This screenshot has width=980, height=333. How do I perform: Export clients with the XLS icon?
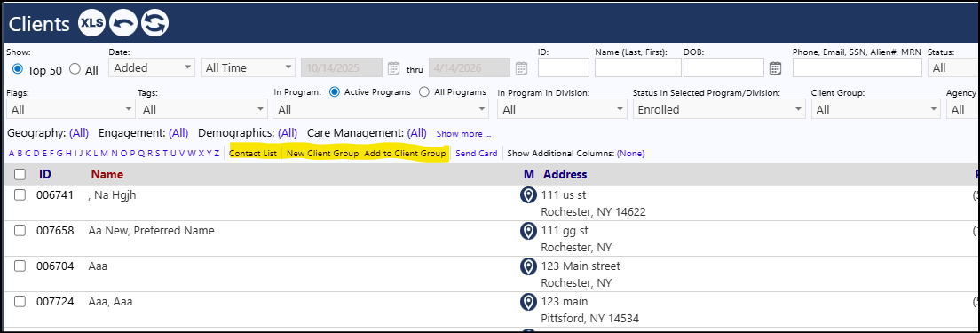(x=92, y=24)
